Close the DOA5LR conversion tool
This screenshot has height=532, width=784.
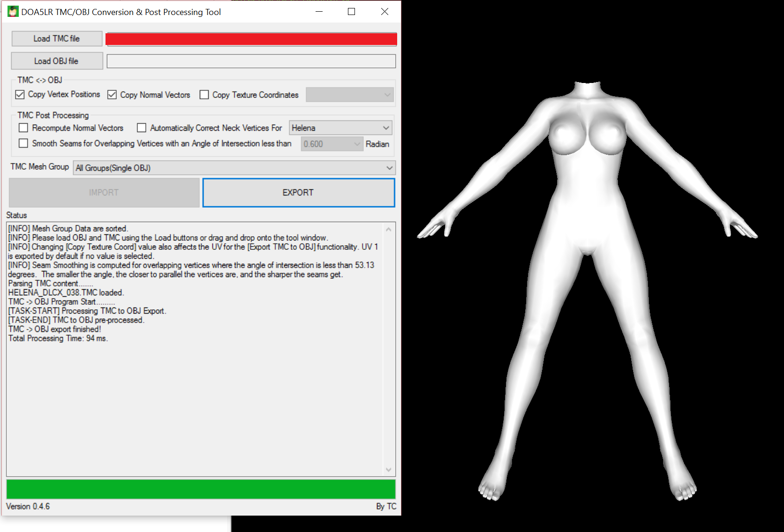[x=384, y=12]
